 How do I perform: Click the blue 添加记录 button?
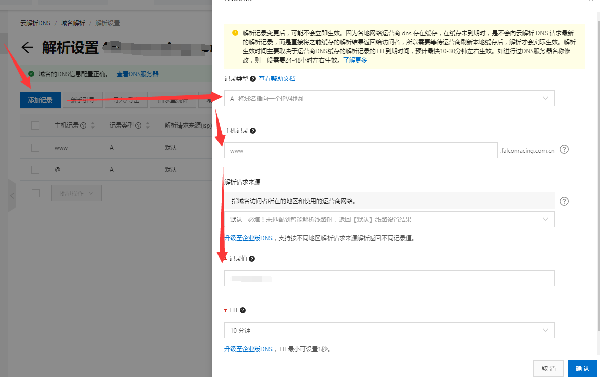[x=40, y=100]
